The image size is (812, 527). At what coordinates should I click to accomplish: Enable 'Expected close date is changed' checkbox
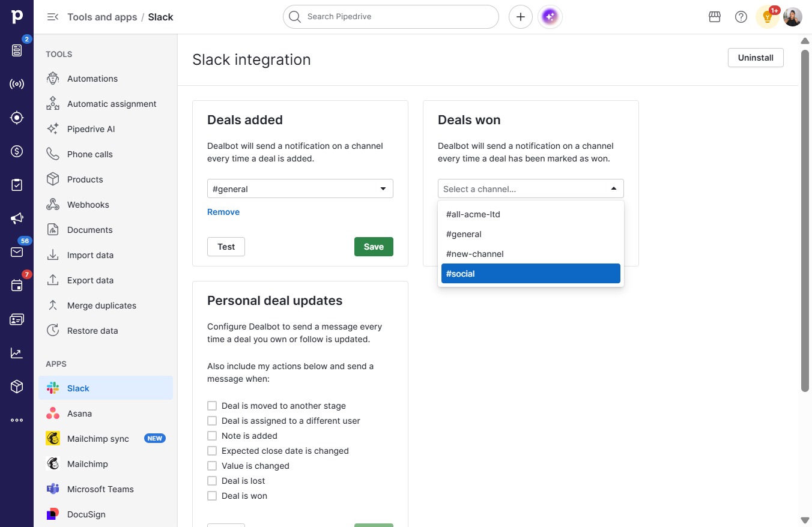click(x=212, y=451)
